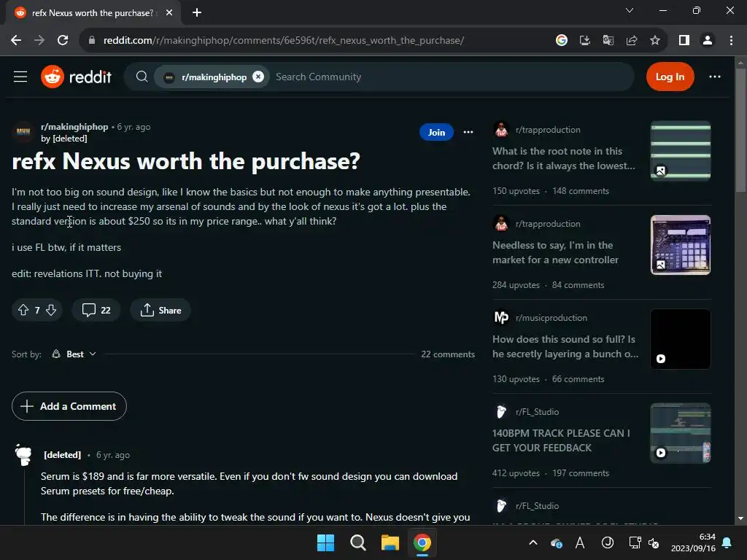
Task: Expand the Sort by Best dropdown
Action: coord(74,354)
